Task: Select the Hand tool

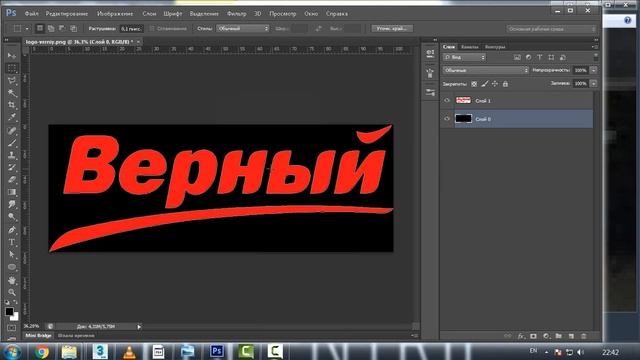Action: 12,280
